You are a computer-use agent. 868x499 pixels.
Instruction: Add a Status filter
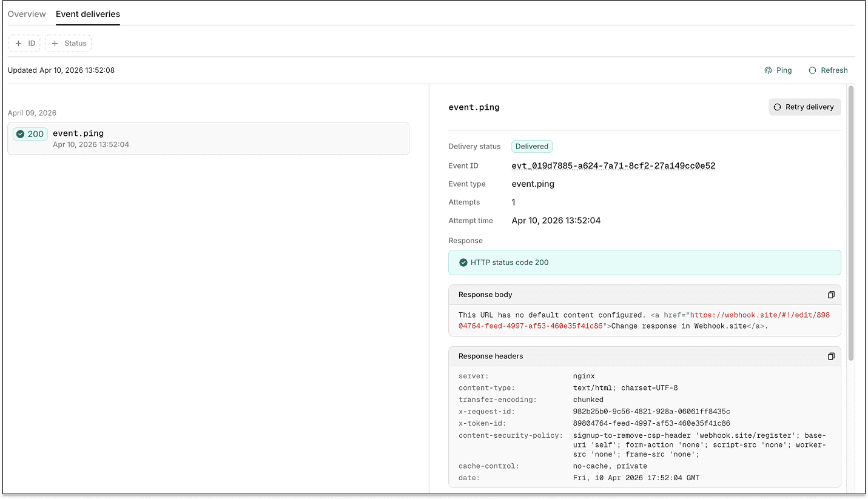pos(68,44)
